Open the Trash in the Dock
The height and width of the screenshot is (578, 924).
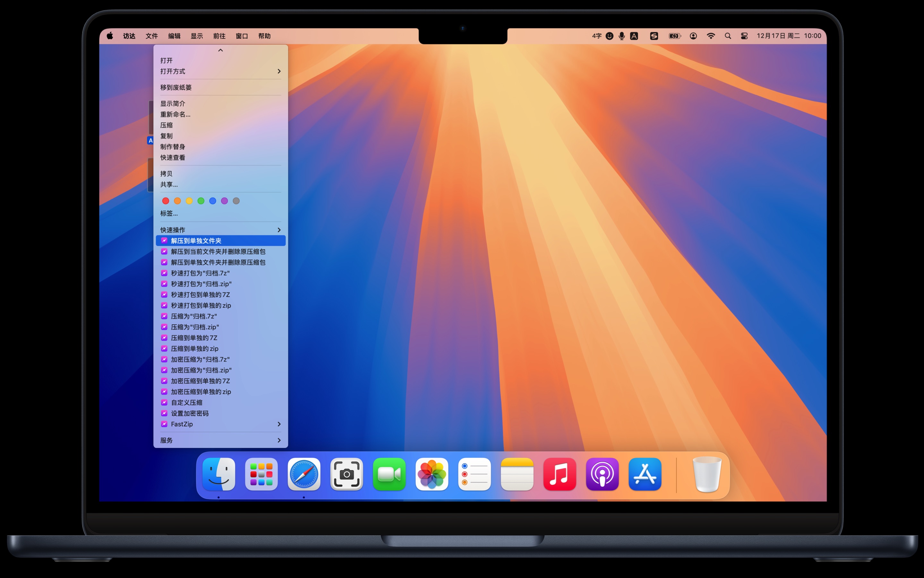[x=707, y=474]
